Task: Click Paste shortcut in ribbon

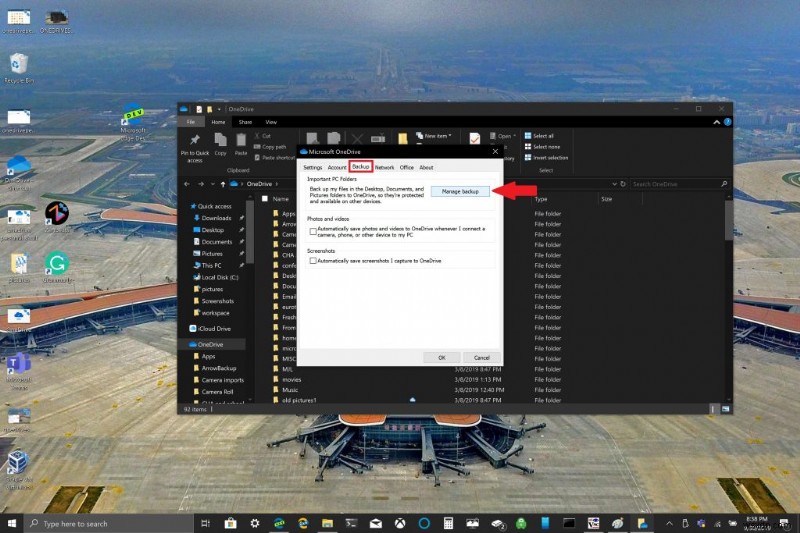Action: [275, 158]
